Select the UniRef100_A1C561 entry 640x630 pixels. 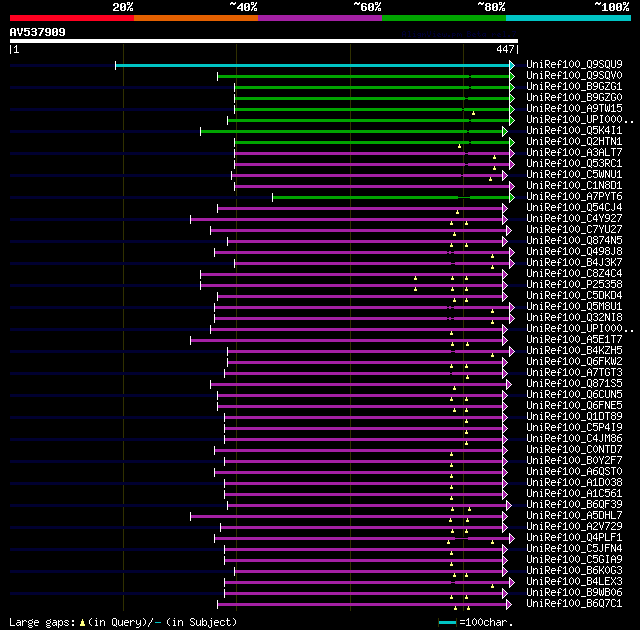[x=574, y=494]
